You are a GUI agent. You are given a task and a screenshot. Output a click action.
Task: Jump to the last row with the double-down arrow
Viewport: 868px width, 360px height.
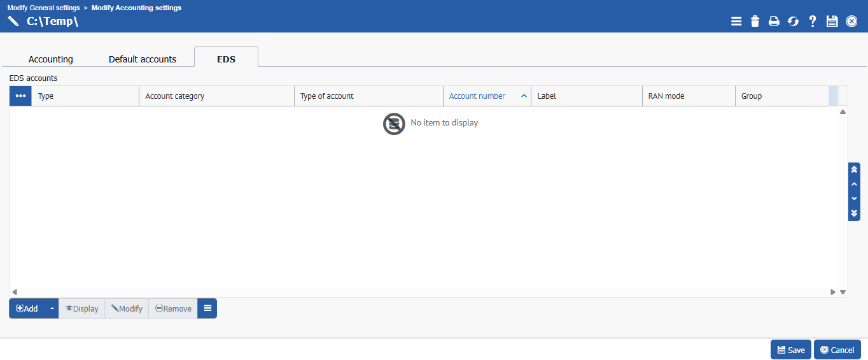(854, 213)
